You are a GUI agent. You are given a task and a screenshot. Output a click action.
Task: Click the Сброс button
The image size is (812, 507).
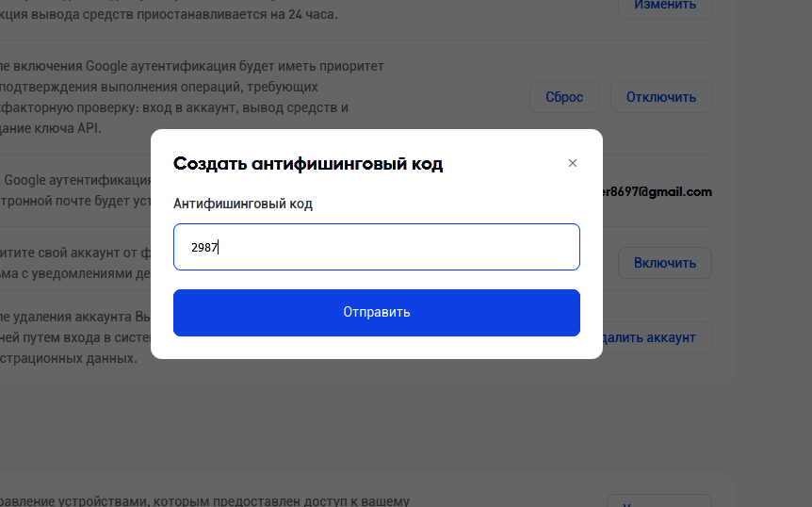click(564, 97)
